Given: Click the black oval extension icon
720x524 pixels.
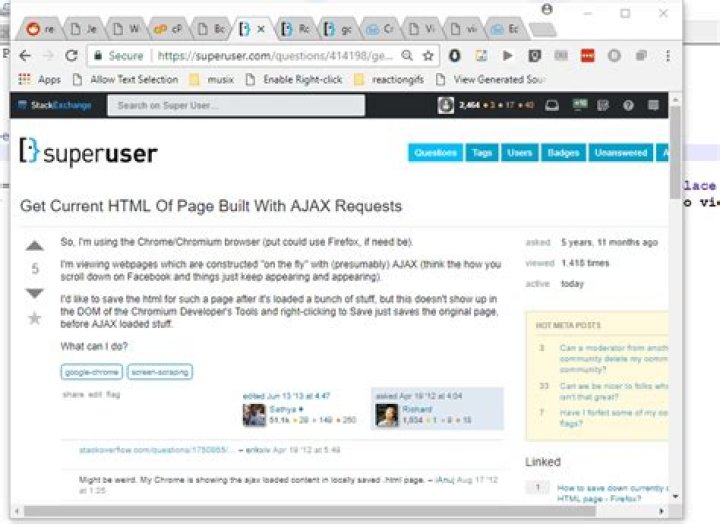Looking at the screenshot, I should pos(455,56).
